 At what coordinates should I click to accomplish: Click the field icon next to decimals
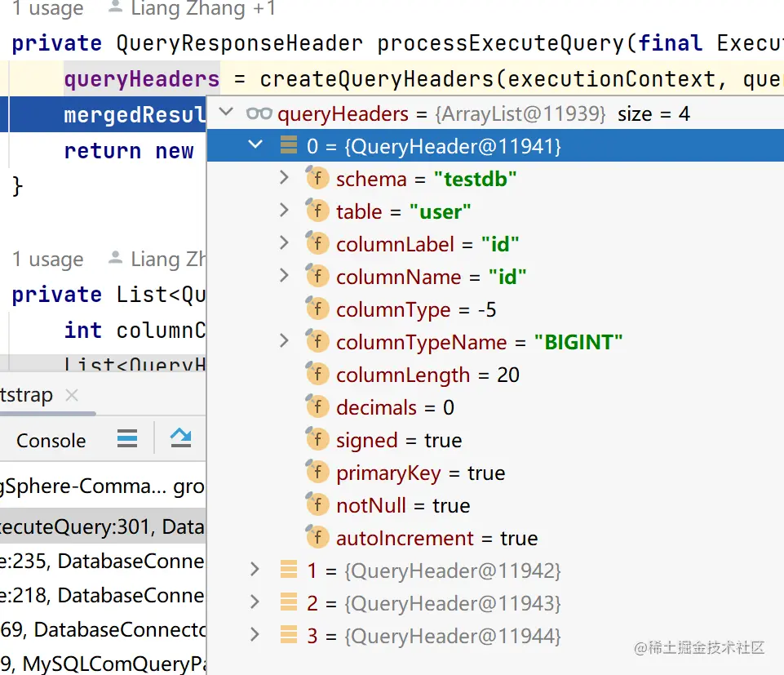tap(317, 406)
